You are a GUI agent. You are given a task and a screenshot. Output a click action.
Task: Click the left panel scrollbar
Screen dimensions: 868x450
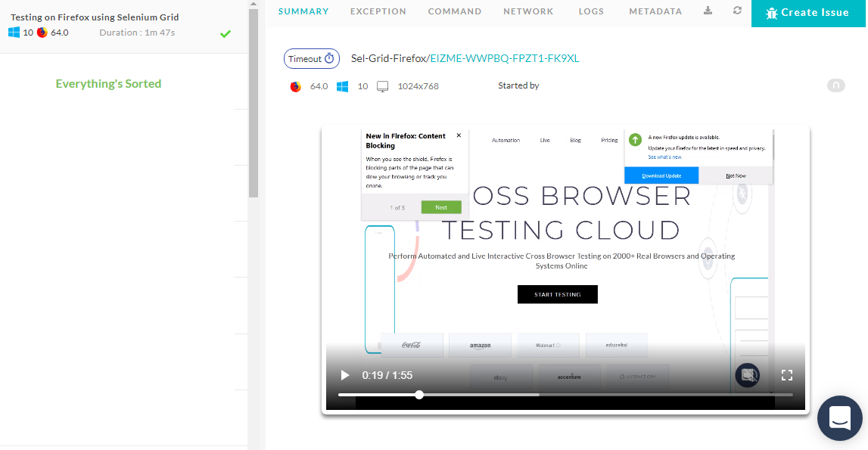pos(254,103)
